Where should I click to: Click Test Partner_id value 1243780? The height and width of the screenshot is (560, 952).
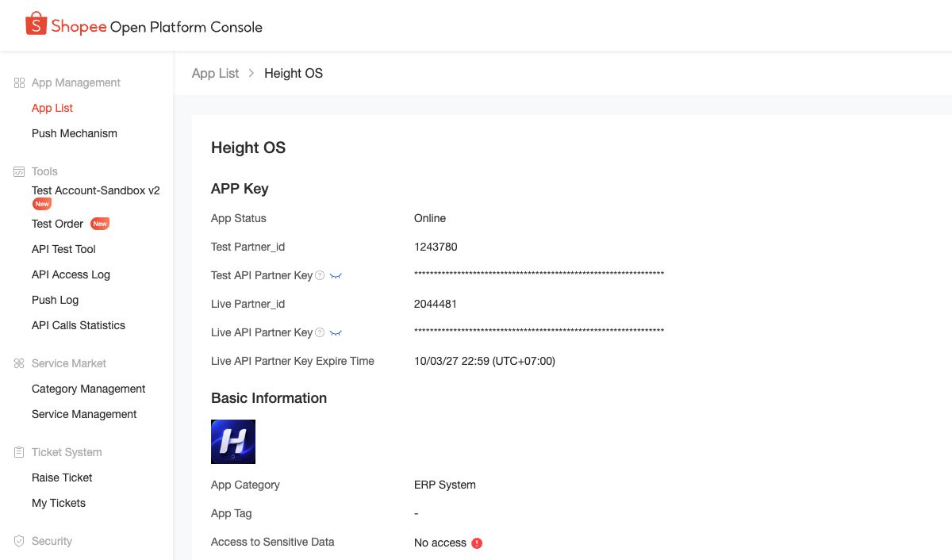(x=436, y=247)
